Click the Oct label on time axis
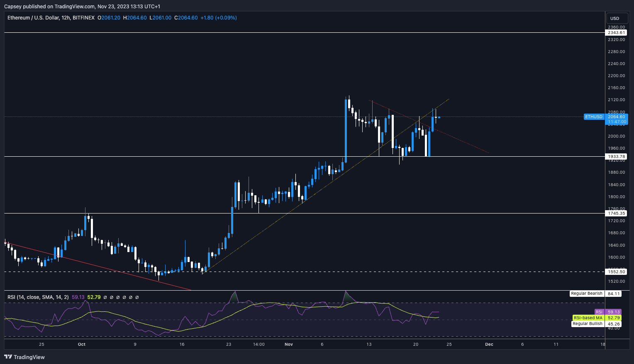This screenshot has height=364, width=634. [x=81, y=345]
